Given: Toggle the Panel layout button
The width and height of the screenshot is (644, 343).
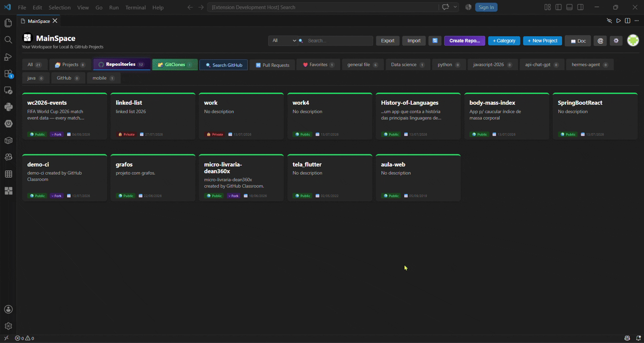Looking at the screenshot, I should coord(569,7).
